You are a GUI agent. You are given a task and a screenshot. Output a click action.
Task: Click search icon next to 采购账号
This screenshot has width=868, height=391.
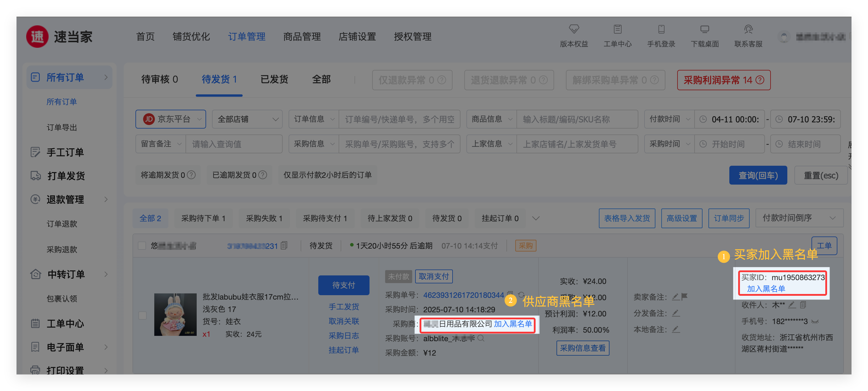tap(481, 338)
